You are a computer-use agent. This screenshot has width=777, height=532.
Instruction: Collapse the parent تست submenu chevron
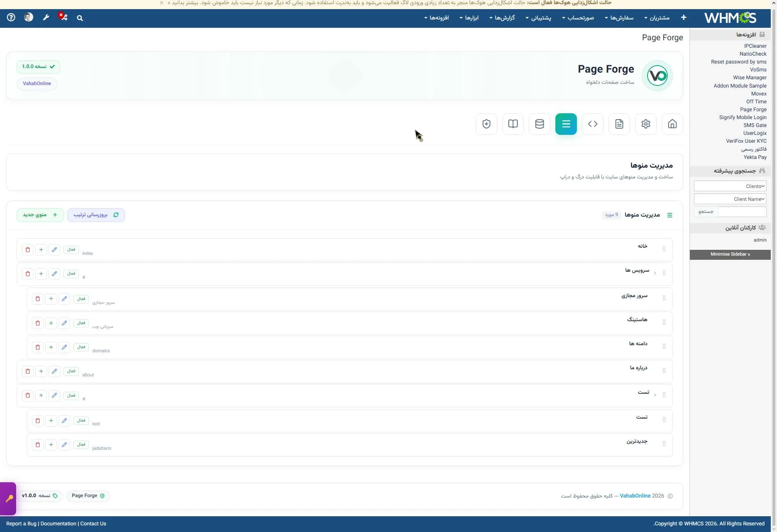(655, 395)
